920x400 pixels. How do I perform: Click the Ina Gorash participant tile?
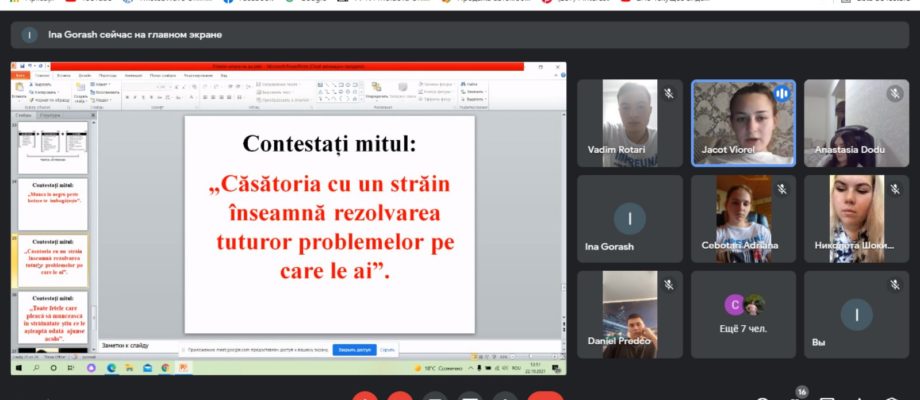point(630,219)
